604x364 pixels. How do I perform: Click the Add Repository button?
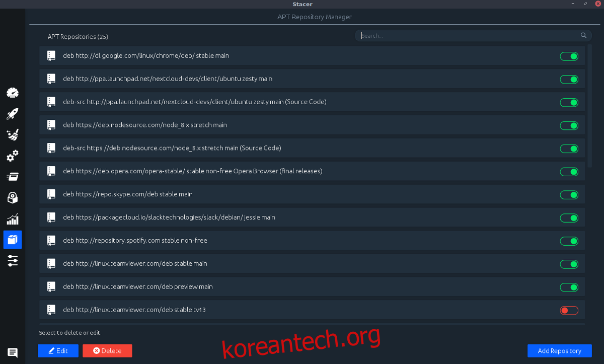pos(559,351)
